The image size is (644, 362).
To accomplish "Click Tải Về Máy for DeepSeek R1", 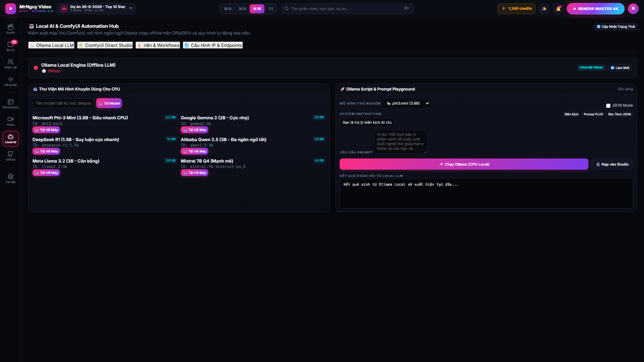I will click(46, 151).
